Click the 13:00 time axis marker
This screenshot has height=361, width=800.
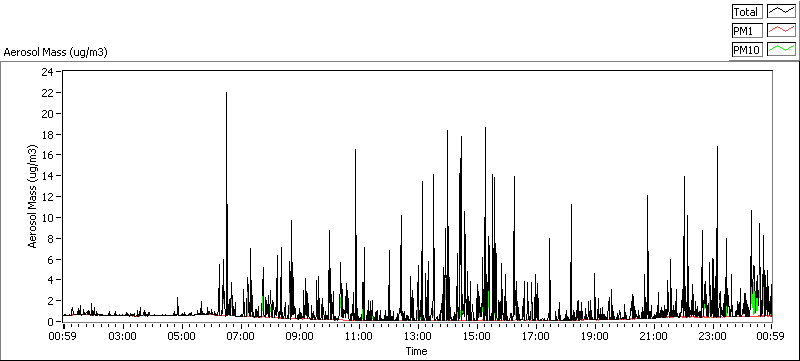417,336
